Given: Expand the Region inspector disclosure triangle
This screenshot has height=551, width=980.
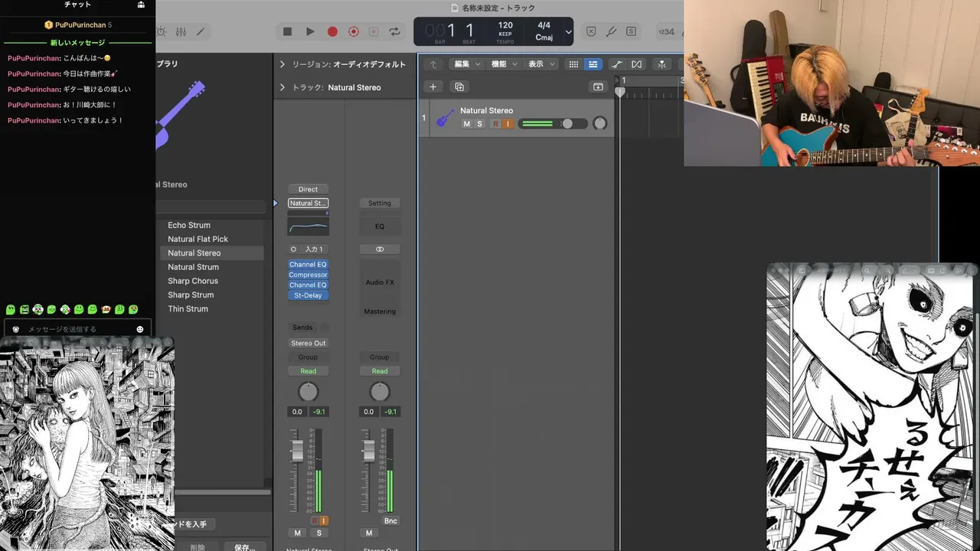Looking at the screenshot, I should [x=283, y=64].
